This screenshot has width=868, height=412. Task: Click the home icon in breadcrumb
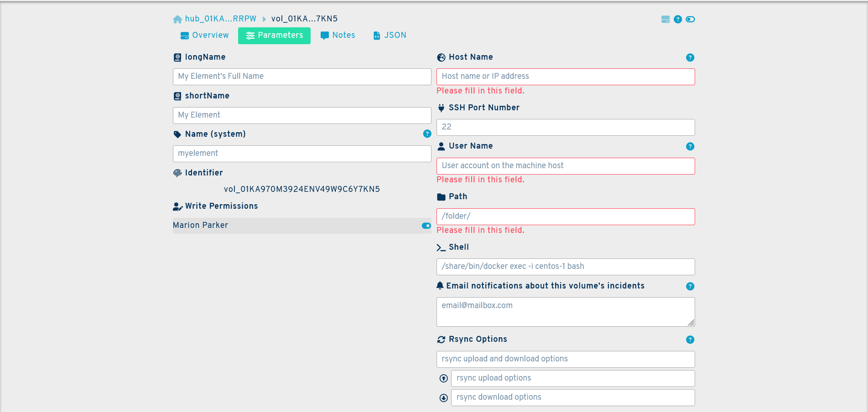pos(177,19)
